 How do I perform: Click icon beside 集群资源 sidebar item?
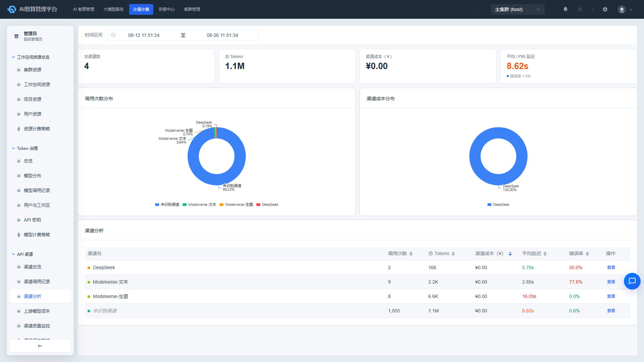click(19, 70)
